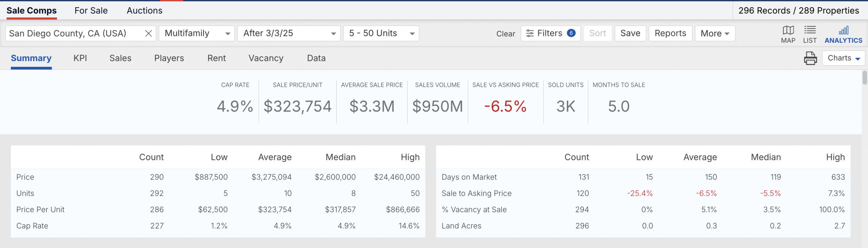Open the More menu
868x248 pixels.
tap(715, 34)
